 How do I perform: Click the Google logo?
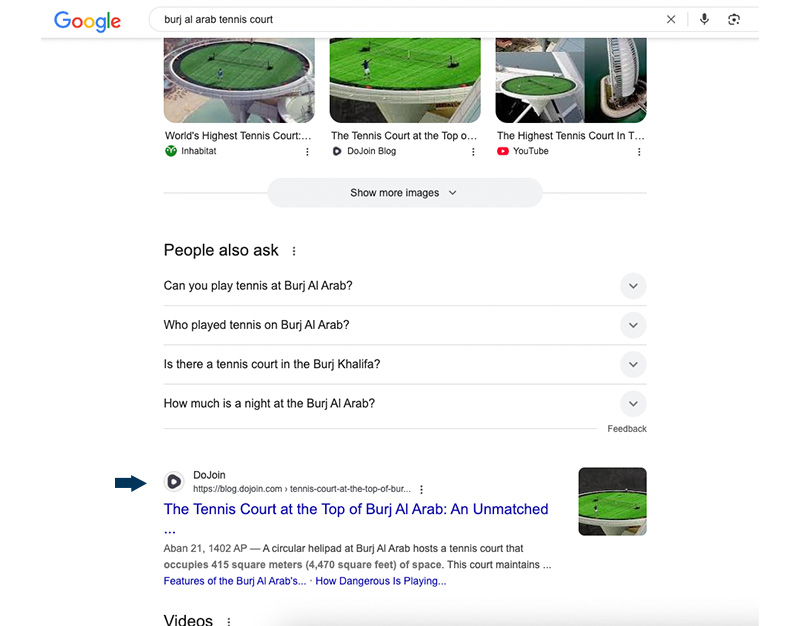[x=87, y=20]
